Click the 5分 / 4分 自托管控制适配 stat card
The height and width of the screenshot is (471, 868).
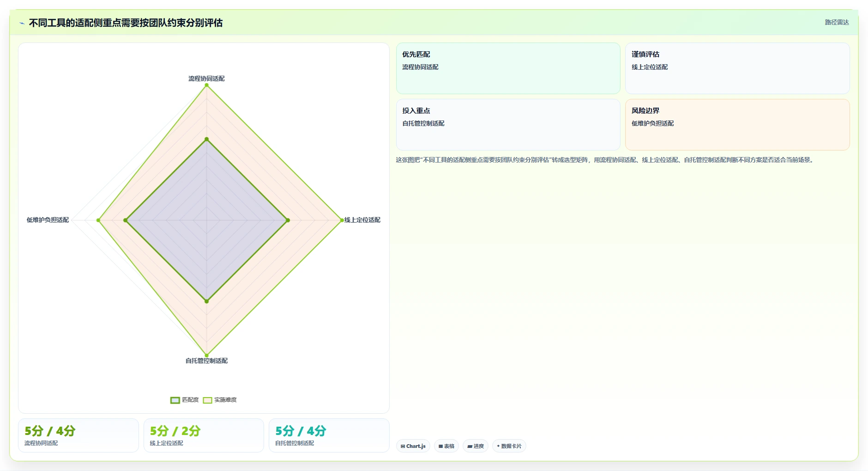coord(329,435)
